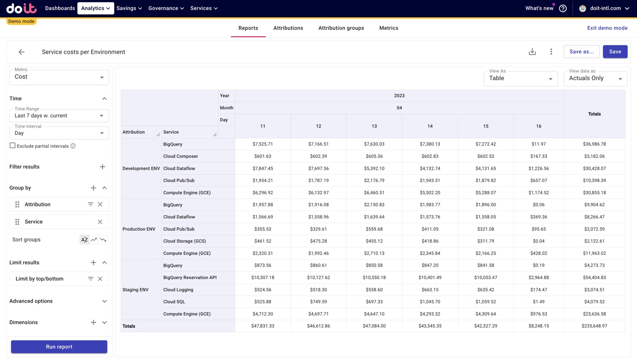Click the Exit demo mode link
Screen dimensions: 637x364
[x=607, y=28]
